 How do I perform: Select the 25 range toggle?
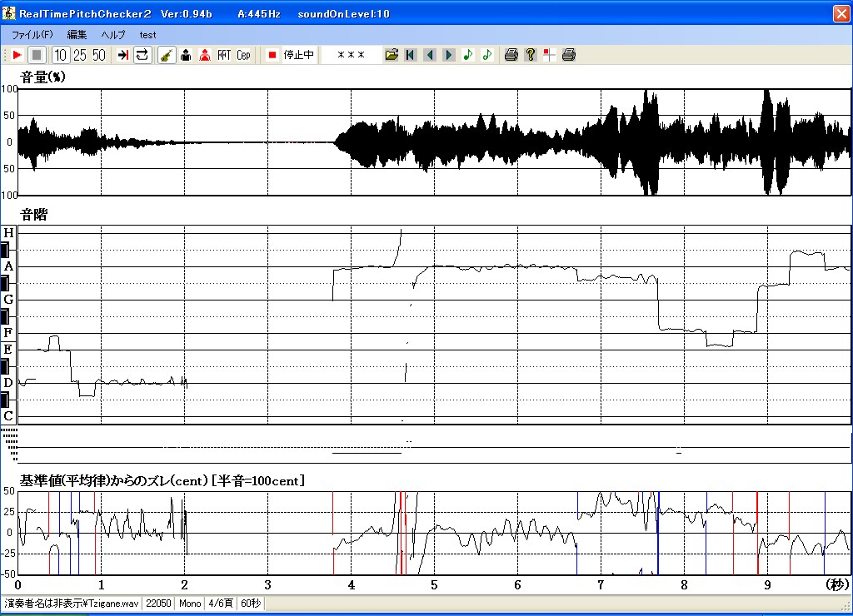(79, 55)
